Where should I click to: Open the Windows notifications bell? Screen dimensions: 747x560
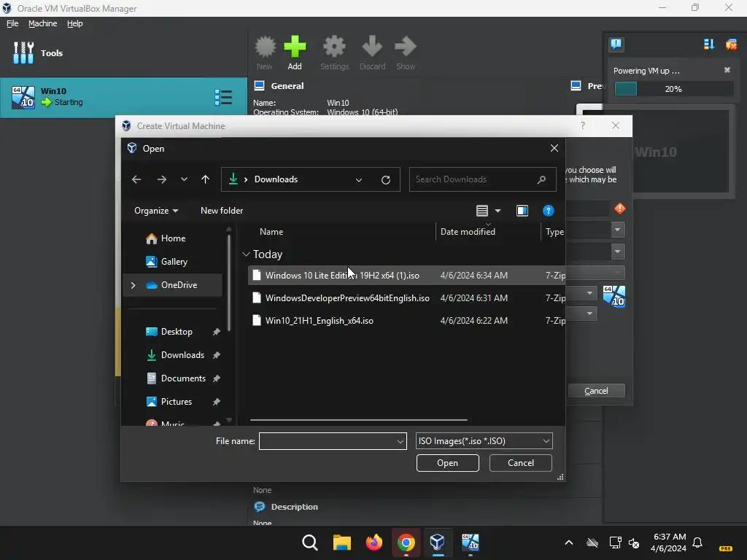point(697,542)
